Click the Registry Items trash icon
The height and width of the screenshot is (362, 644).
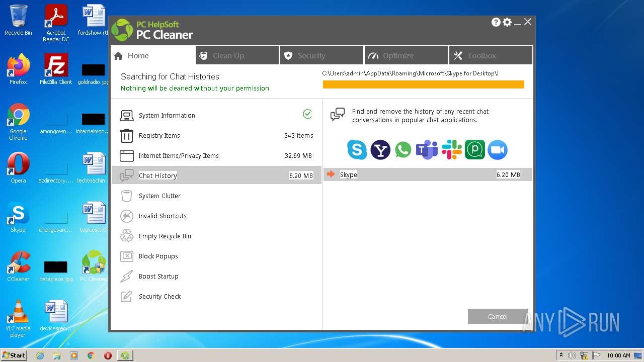pos(126,136)
